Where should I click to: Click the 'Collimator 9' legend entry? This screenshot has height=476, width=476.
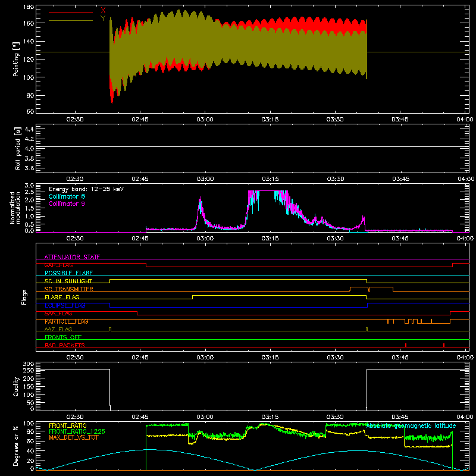[x=67, y=203]
